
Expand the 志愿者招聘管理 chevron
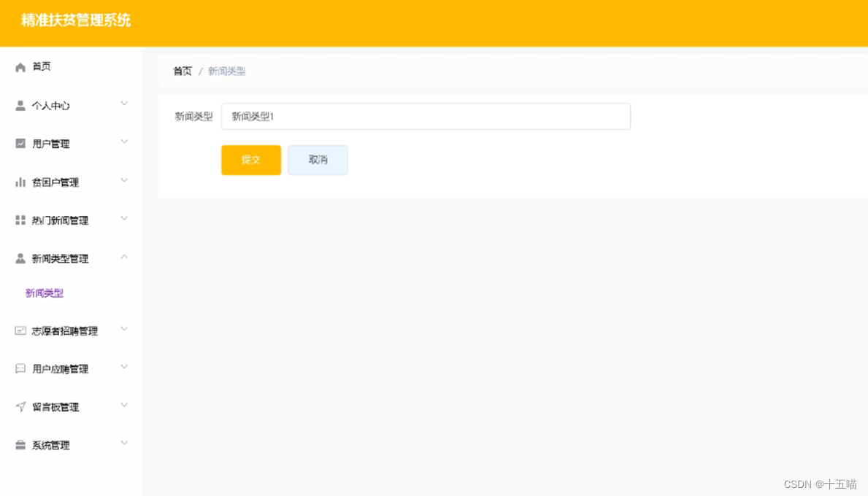point(124,329)
